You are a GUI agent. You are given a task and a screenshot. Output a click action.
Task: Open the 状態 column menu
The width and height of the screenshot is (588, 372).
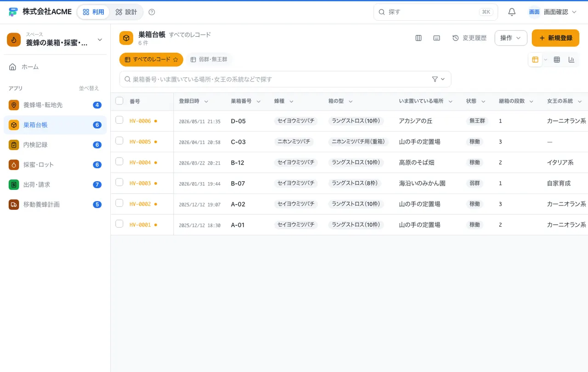[x=483, y=101]
